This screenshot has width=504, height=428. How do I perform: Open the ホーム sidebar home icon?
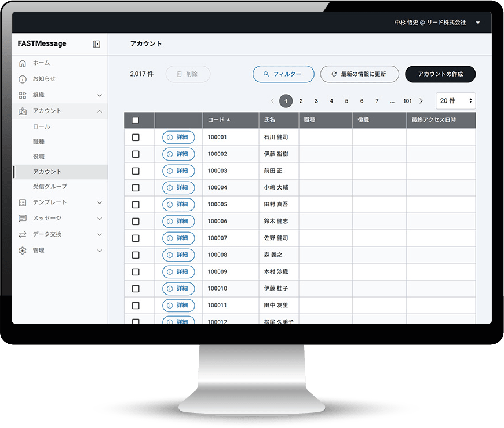pyautogui.click(x=23, y=63)
